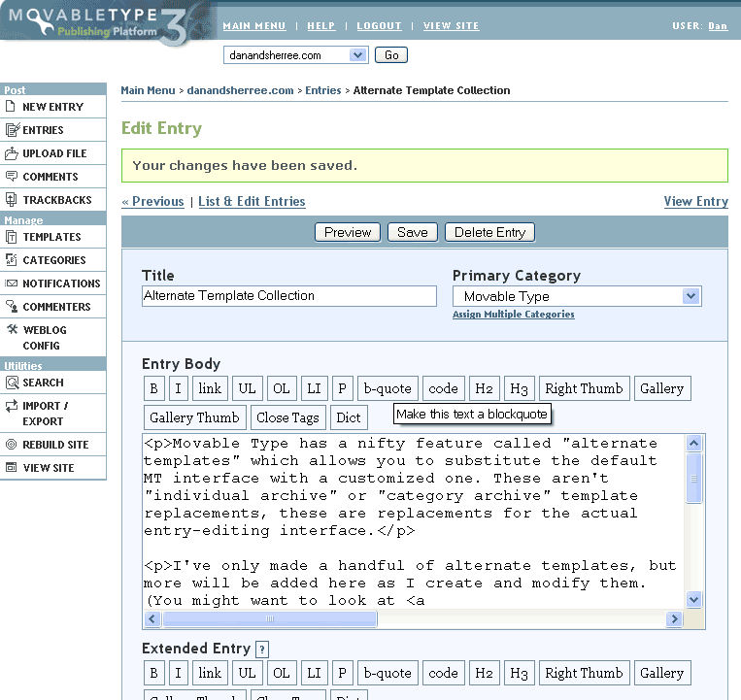Click the Trackbacks icon in sidebar
Image resolution: width=741 pixels, height=700 pixels.
(x=12, y=199)
